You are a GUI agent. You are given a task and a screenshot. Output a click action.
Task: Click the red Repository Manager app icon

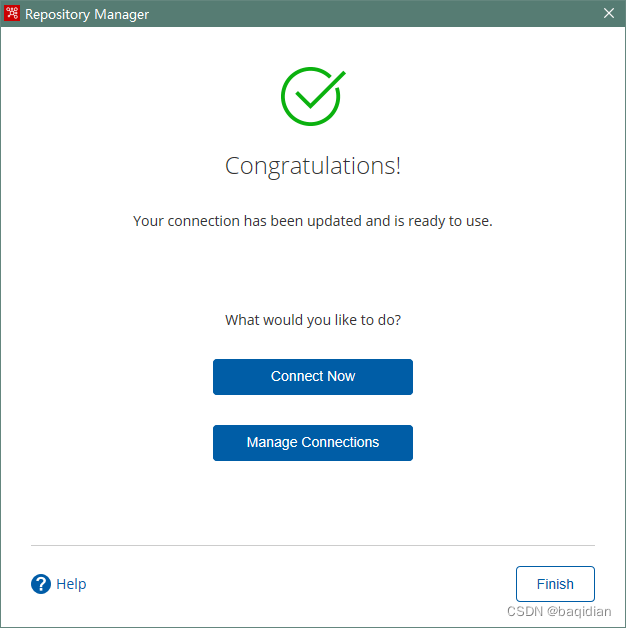pyautogui.click(x=12, y=13)
